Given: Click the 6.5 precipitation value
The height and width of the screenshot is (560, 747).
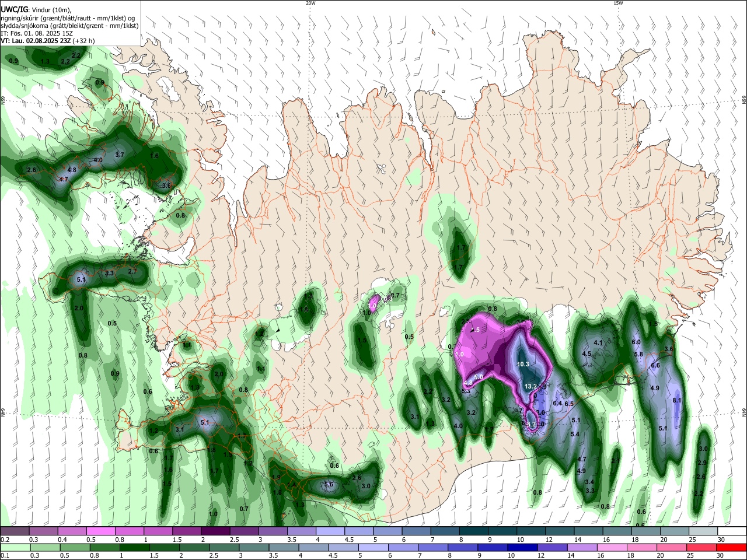Looking at the screenshot, I should [x=570, y=404].
